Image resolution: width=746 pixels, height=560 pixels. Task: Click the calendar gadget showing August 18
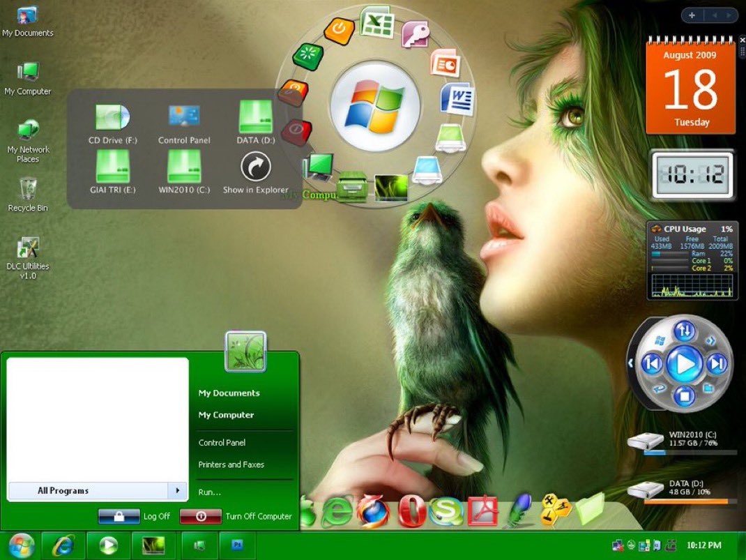pos(690,86)
